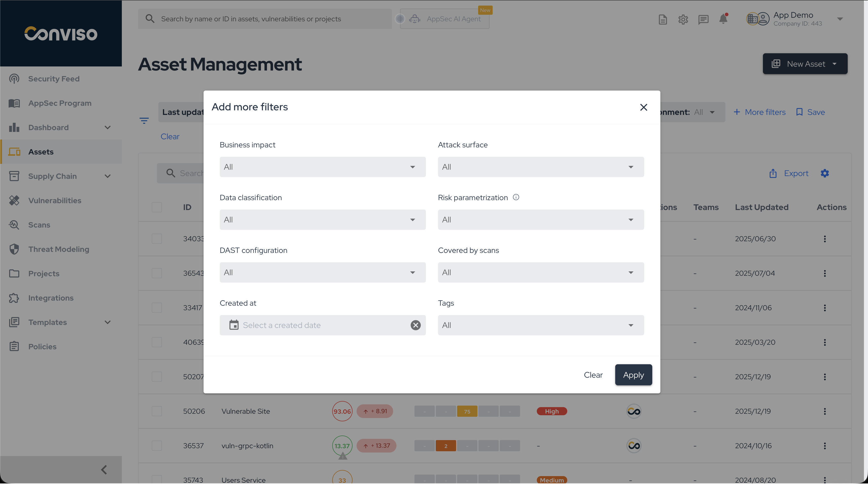This screenshot has height=486, width=868.
Task: Open Integrations from the sidebar menu
Action: [51, 298]
